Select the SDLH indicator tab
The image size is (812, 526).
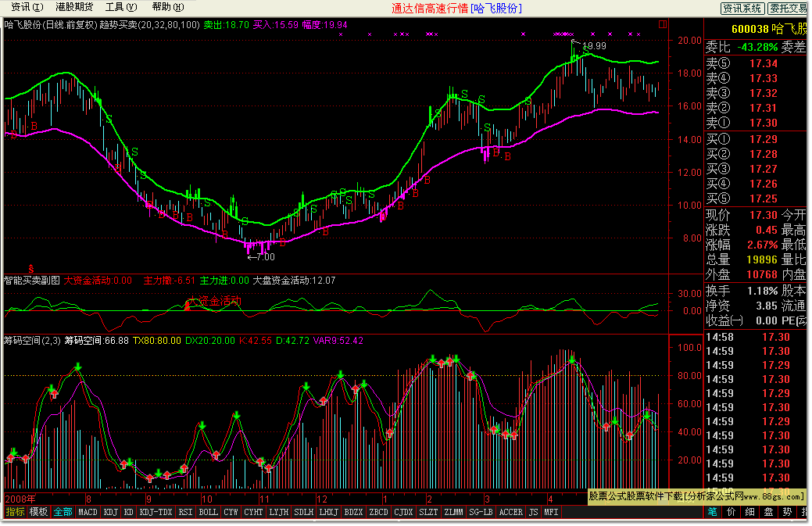303,512
